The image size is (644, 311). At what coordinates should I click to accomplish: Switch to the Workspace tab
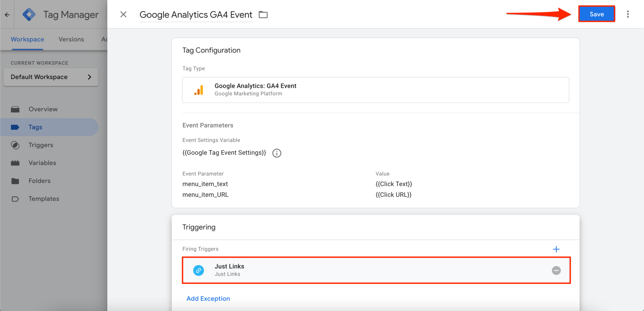(27, 39)
